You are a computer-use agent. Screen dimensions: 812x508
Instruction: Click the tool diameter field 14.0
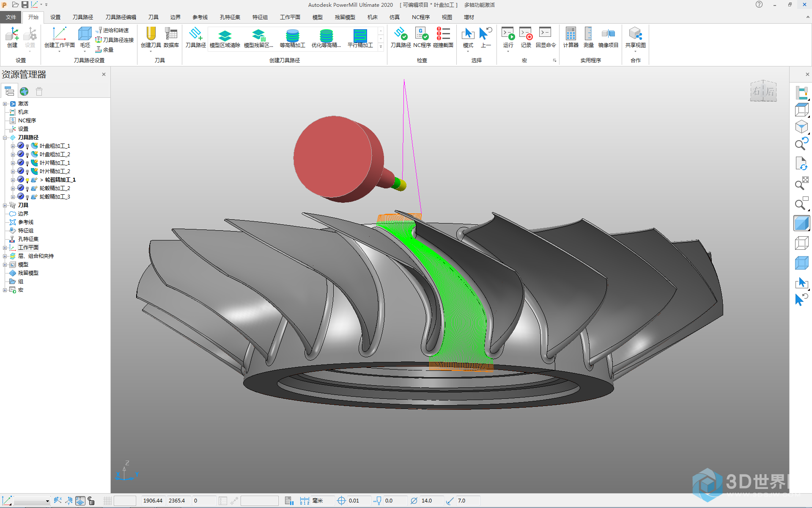432,501
